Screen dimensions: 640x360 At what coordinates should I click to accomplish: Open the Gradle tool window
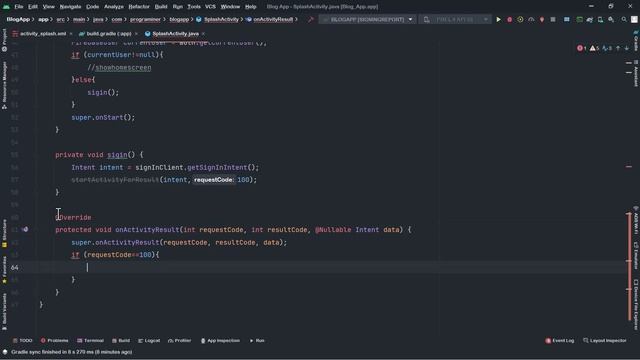pyautogui.click(x=636, y=40)
